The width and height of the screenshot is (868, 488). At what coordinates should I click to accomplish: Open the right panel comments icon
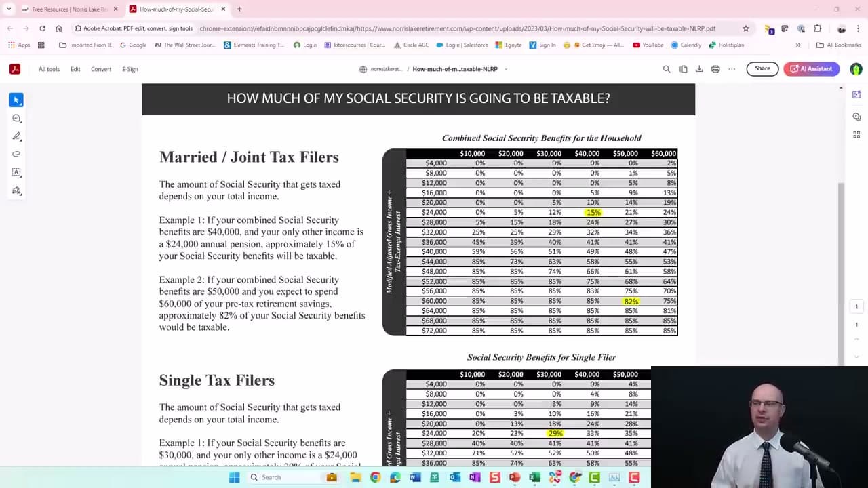(856, 117)
